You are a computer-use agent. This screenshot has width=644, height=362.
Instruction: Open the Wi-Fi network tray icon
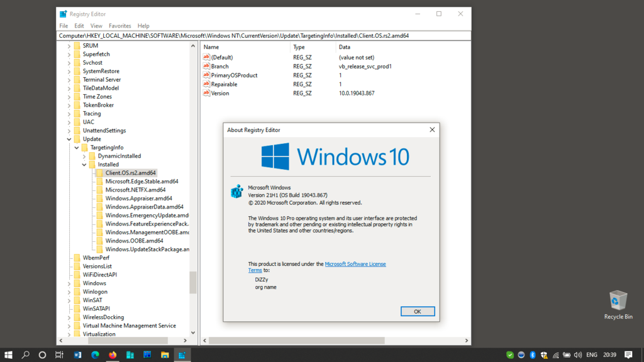(556, 354)
